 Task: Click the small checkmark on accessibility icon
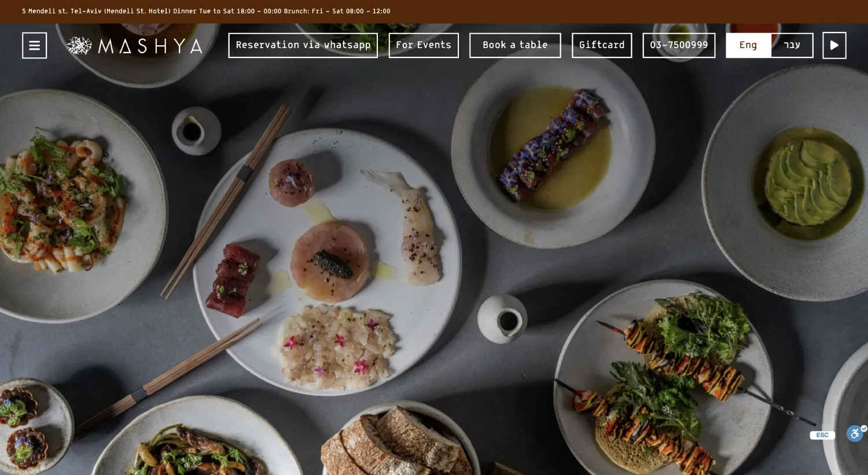(863, 429)
